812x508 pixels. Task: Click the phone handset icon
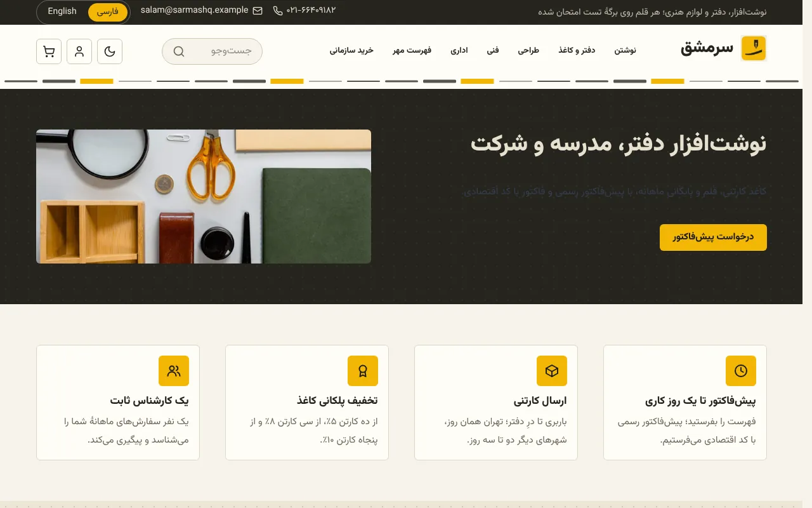point(278,11)
